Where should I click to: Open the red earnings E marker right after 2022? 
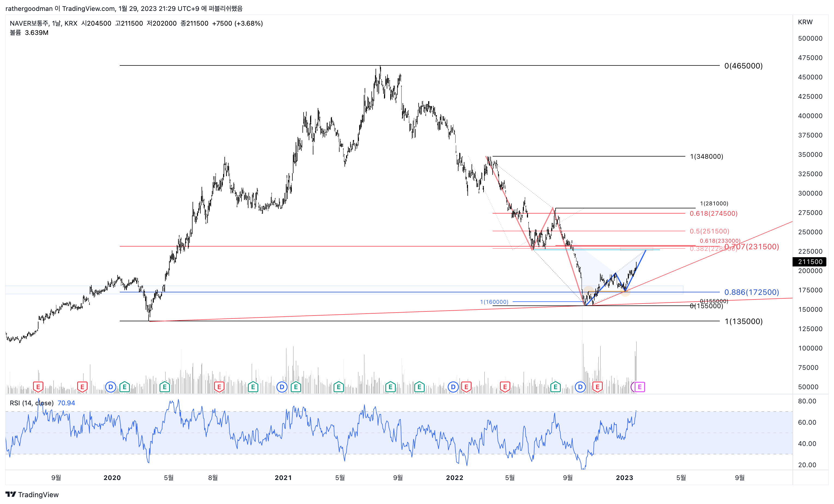(466, 386)
